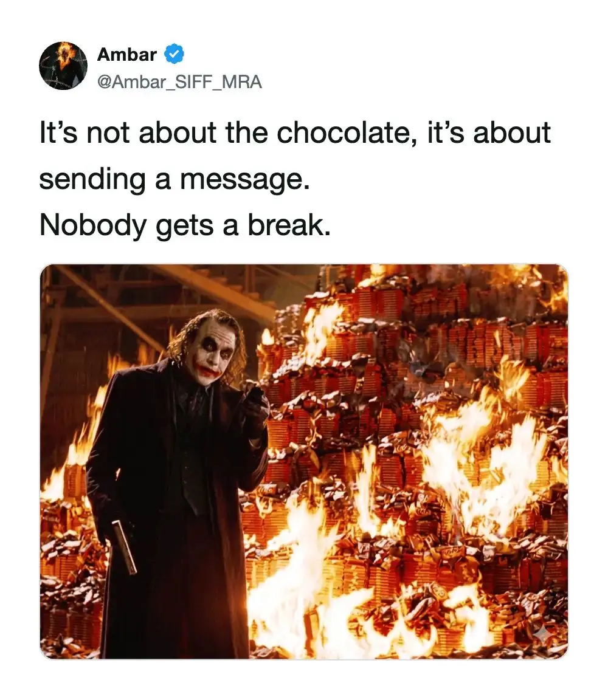
Task: Click the line 'Nobody gets a break.'
Action: (x=185, y=225)
